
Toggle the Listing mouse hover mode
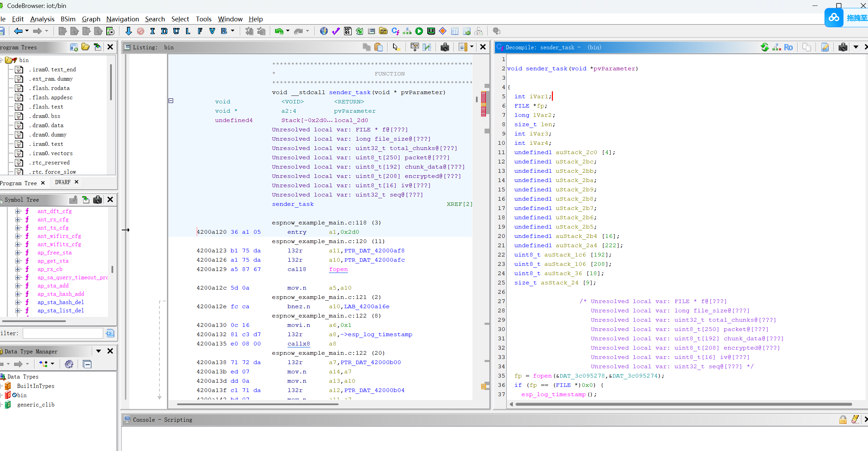tap(396, 47)
